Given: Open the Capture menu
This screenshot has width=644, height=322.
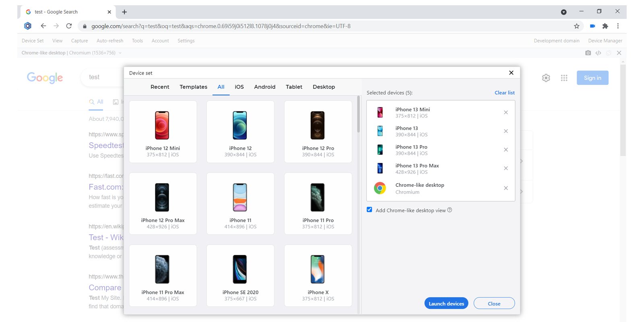Looking at the screenshot, I should pos(79,41).
